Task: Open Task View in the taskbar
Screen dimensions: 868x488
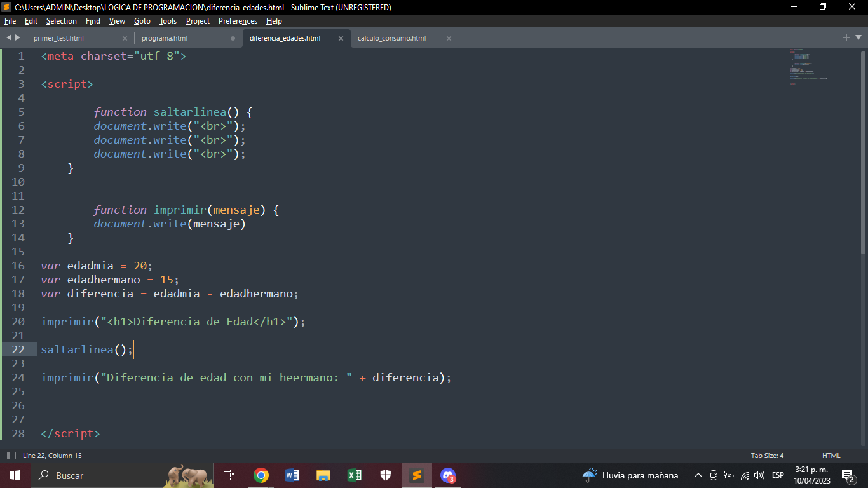Action: click(x=229, y=475)
